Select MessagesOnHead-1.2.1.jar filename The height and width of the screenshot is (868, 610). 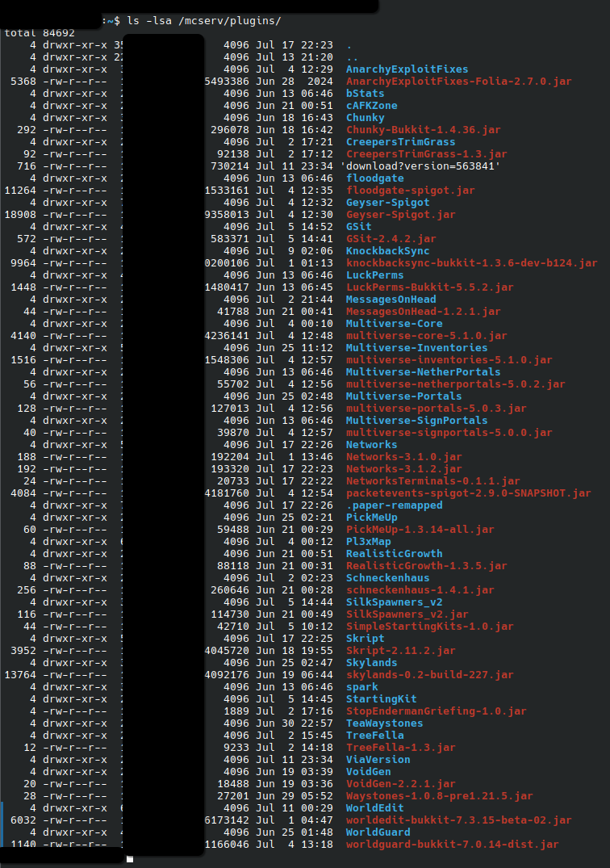[424, 312]
